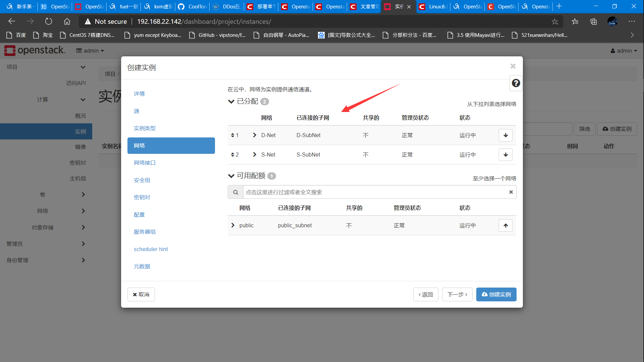Click the network search input field
This screenshot has width=644, height=362.
(x=369, y=192)
